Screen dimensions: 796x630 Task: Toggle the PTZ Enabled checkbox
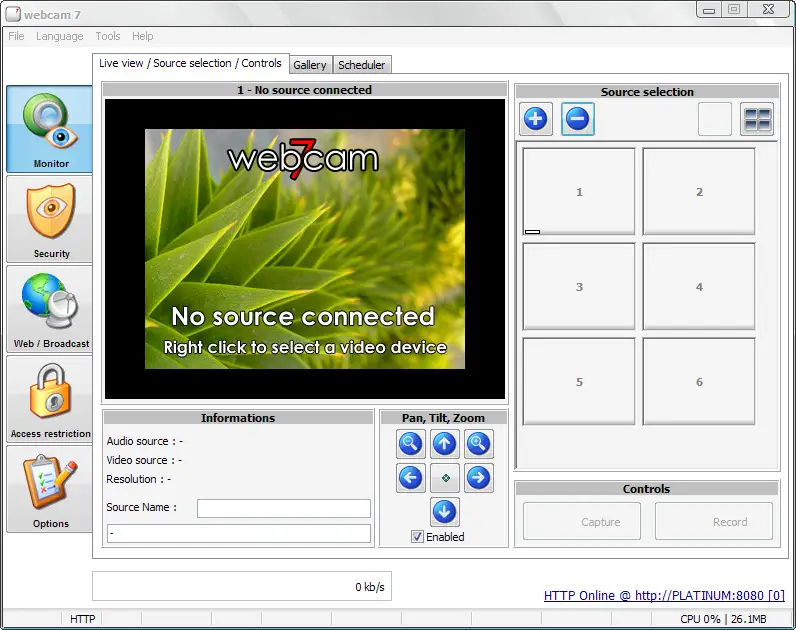tap(417, 537)
